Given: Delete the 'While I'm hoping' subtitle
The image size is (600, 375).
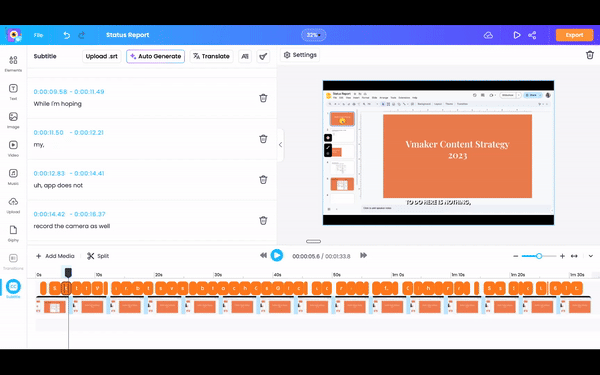Looking at the screenshot, I should tap(263, 98).
